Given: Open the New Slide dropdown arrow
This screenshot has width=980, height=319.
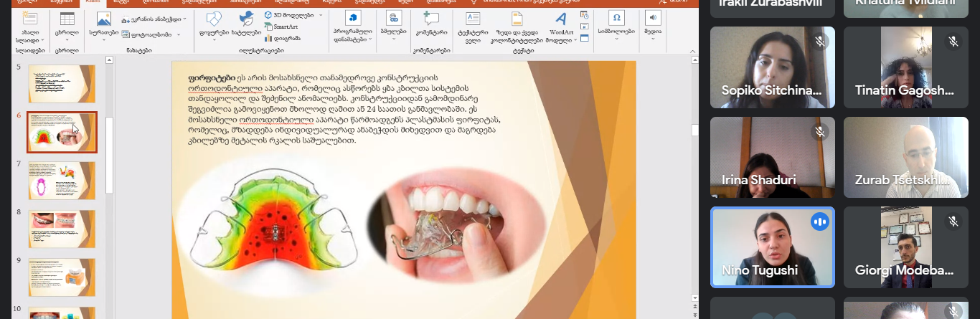Looking at the screenshot, I should pyautogui.click(x=42, y=40).
